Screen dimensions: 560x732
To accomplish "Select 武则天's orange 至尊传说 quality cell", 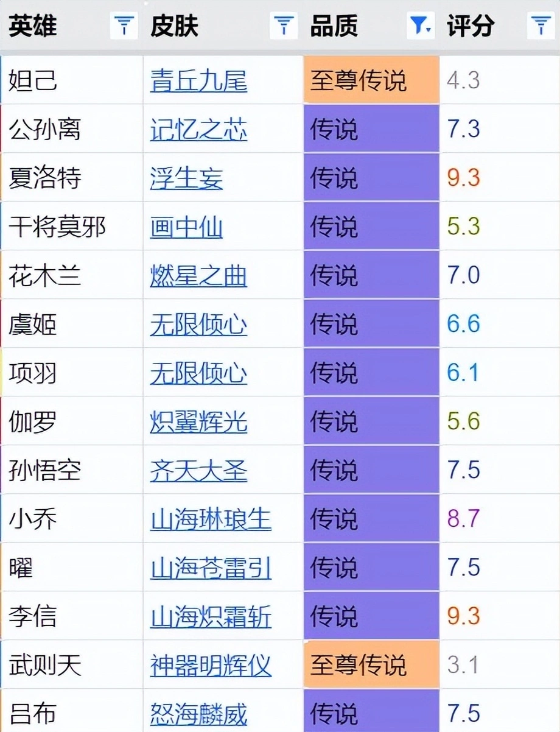I will click(371, 664).
